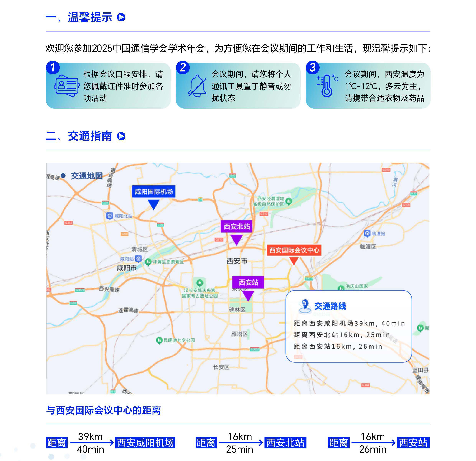
Task: Click the 西安泾渭湿地 nature reserve green icon
Action: point(289,201)
